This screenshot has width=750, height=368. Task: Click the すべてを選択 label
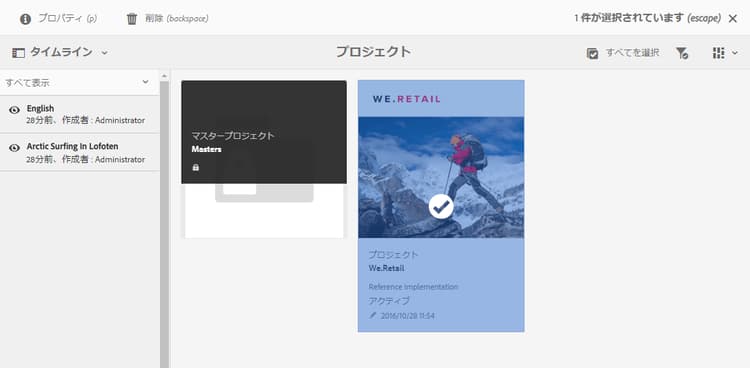[x=632, y=53]
